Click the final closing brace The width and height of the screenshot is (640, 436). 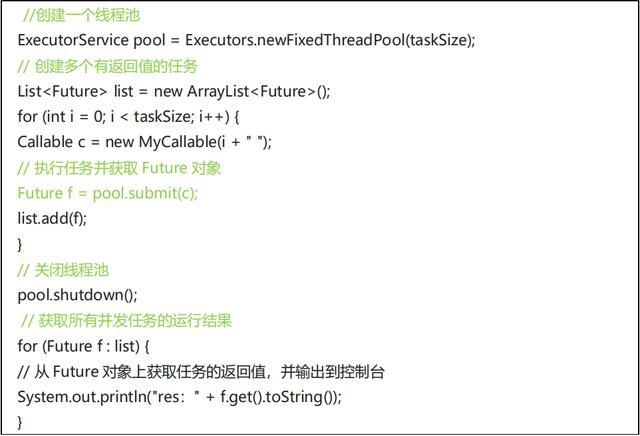pos(20,422)
